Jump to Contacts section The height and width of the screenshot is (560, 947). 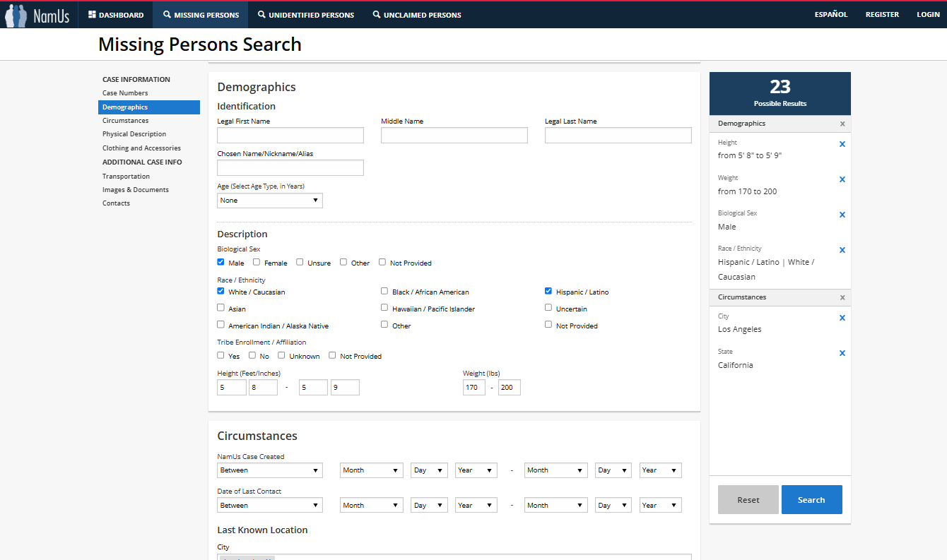pos(116,203)
